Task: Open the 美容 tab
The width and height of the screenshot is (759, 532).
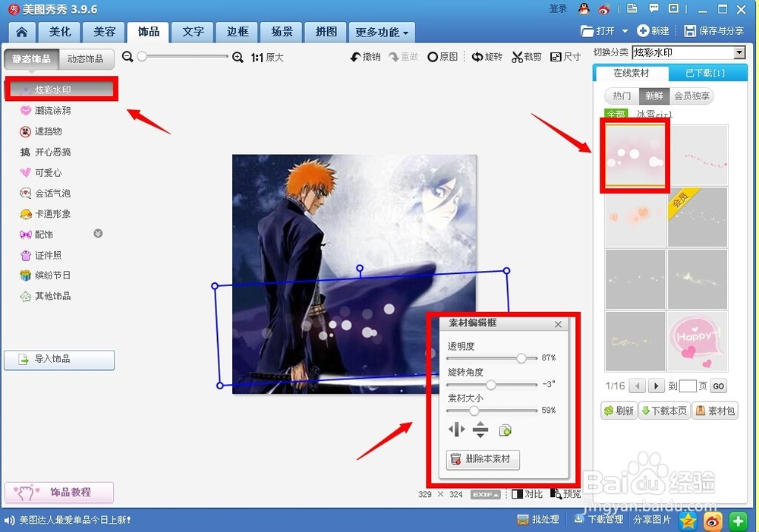Action: click(x=104, y=33)
